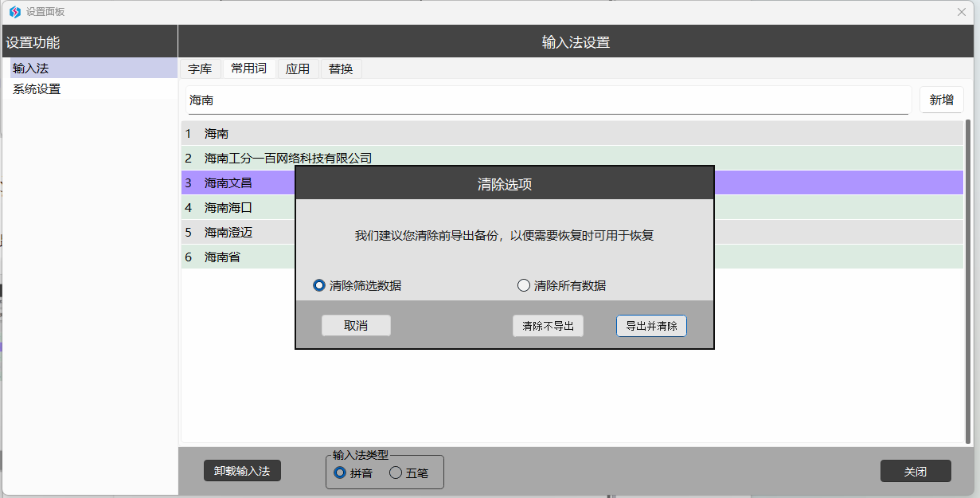The height and width of the screenshot is (498, 980).
Task: Switch to the 字库 tab
Action: pos(200,69)
